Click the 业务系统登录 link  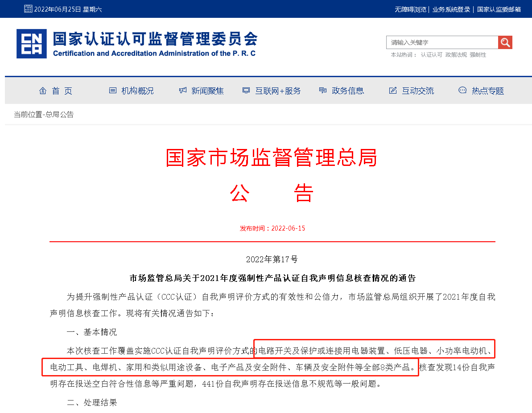pyautogui.click(x=451, y=8)
